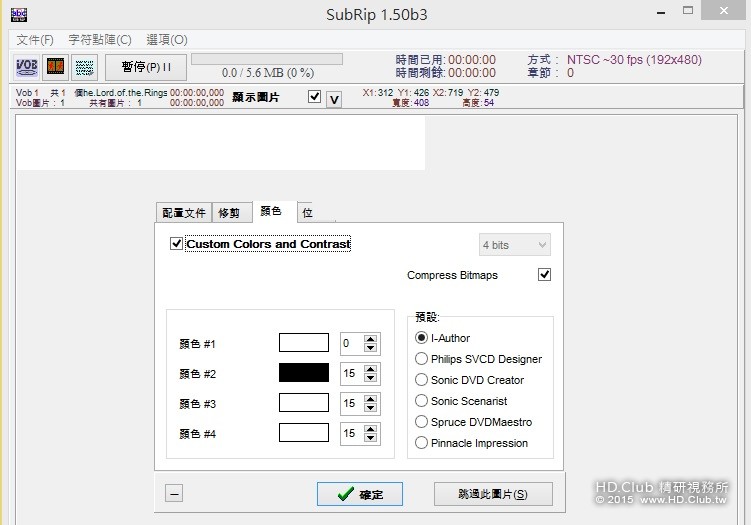Close the SubRip window
This screenshot has width=751, height=525.
click(724, 11)
